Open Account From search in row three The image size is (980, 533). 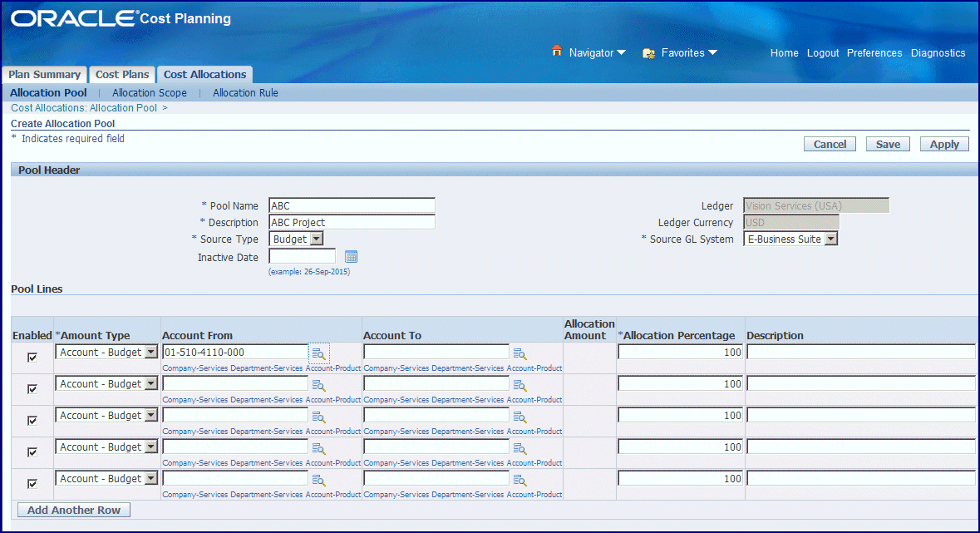pos(318,417)
